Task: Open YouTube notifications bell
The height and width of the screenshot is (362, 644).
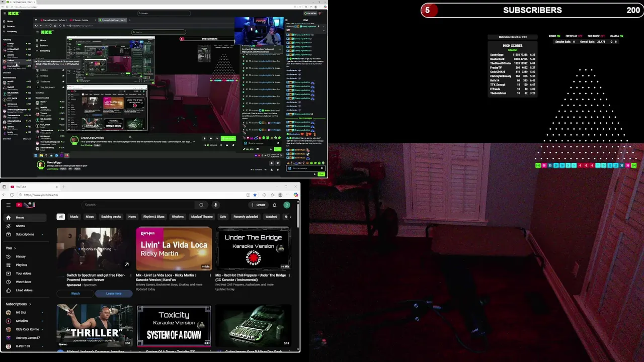Action: coord(274,205)
